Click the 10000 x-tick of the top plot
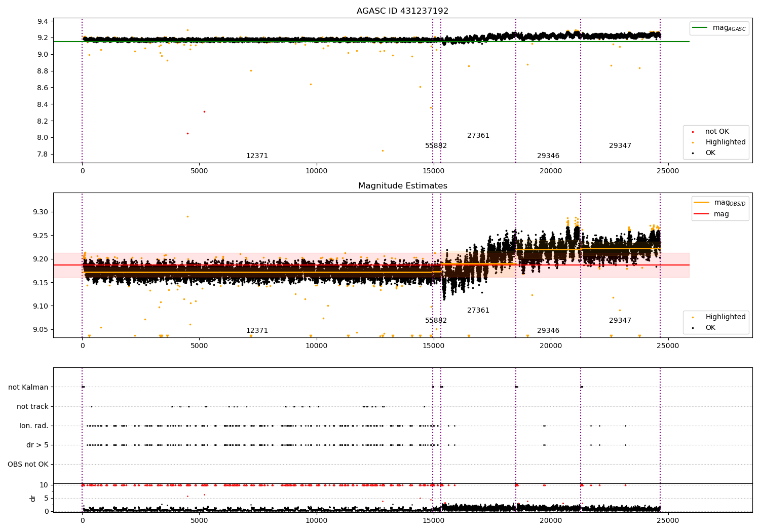 [x=316, y=171]
